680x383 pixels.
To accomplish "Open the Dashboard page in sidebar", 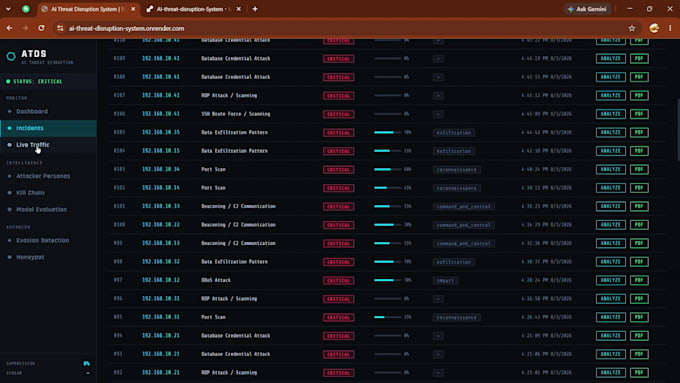I will [32, 111].
